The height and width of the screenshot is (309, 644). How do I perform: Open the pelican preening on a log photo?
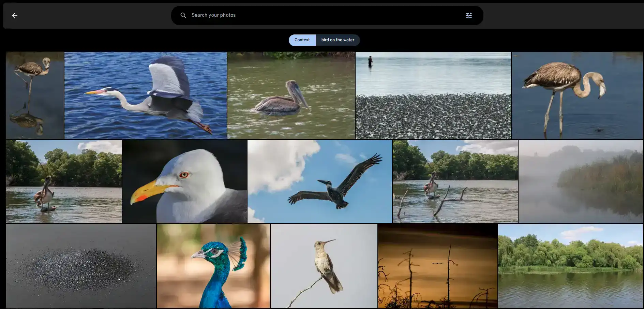pyautogui.click(x=63, y=181)
